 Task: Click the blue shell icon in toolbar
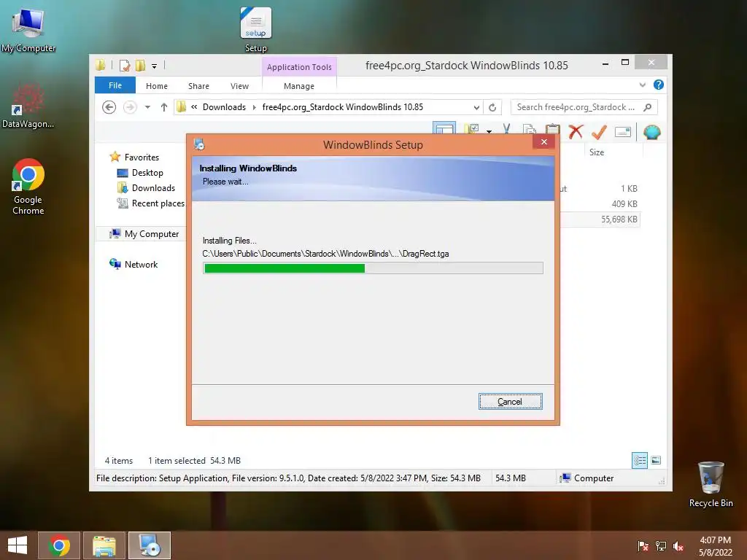point(651,132)
